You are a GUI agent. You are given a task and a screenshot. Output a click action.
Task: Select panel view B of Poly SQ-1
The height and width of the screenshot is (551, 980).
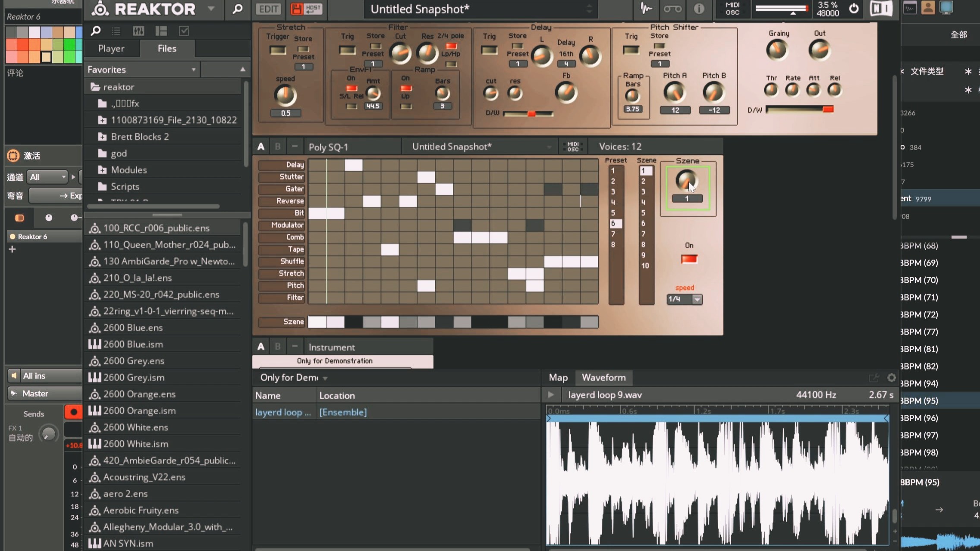tap(278, 147)
